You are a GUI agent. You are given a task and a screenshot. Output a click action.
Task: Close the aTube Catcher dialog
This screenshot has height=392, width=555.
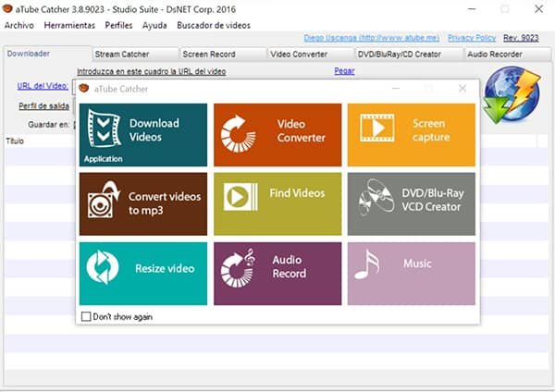point(462,89)
